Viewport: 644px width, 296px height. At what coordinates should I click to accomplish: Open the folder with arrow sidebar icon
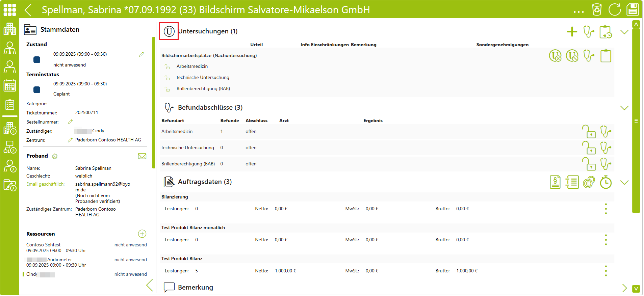9,185
